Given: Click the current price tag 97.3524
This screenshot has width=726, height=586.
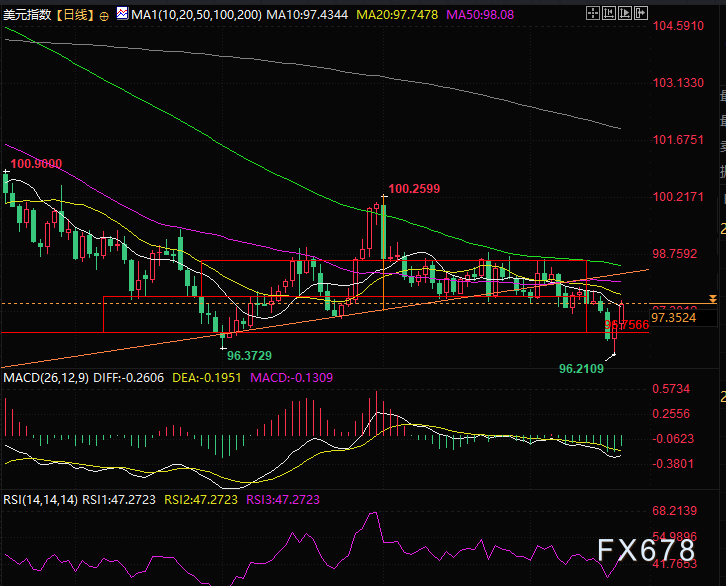Looking at the screenshot, I should point(672,318).
